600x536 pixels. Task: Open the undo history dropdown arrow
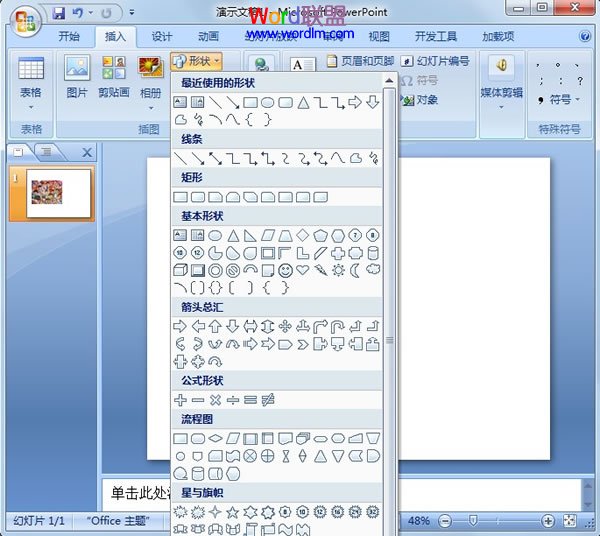(x=91, y=13)
